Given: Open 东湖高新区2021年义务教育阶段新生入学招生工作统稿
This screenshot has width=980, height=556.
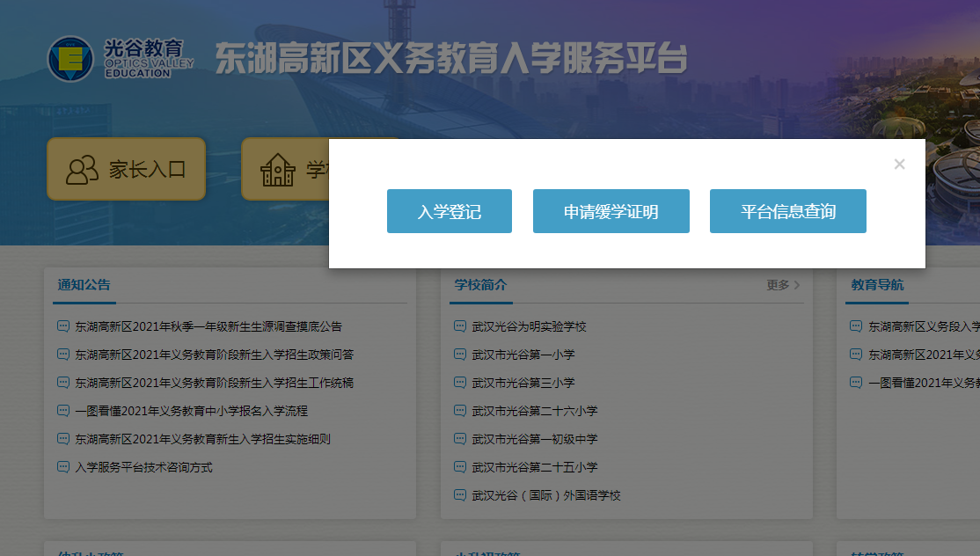Looking at the screenshot, I should (215, 383).
